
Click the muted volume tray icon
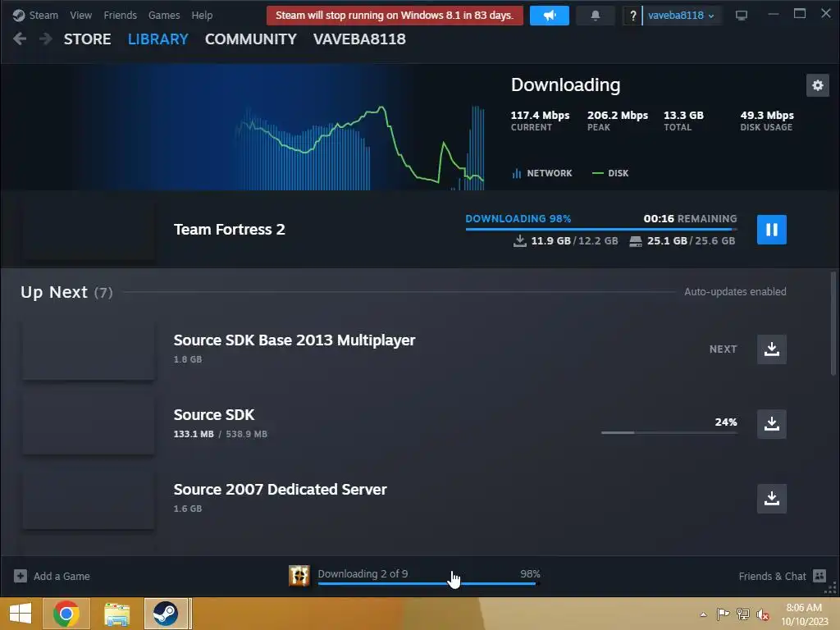tap(763, 614)
